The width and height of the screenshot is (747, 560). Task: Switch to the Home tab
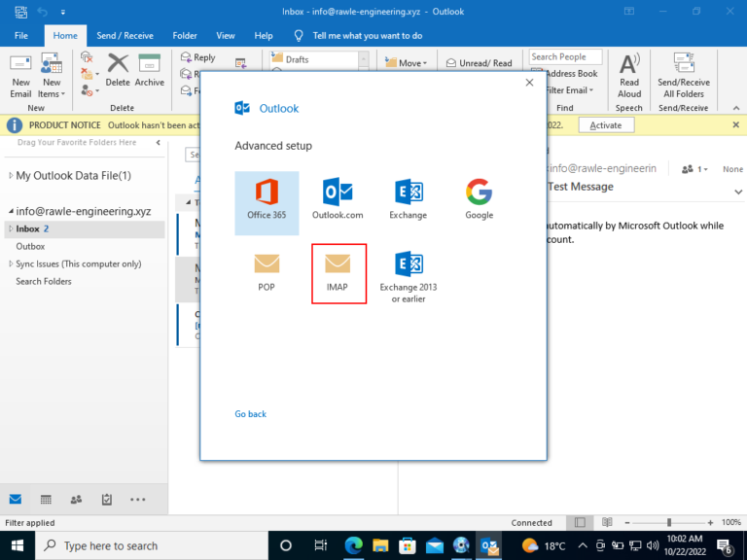65,36
